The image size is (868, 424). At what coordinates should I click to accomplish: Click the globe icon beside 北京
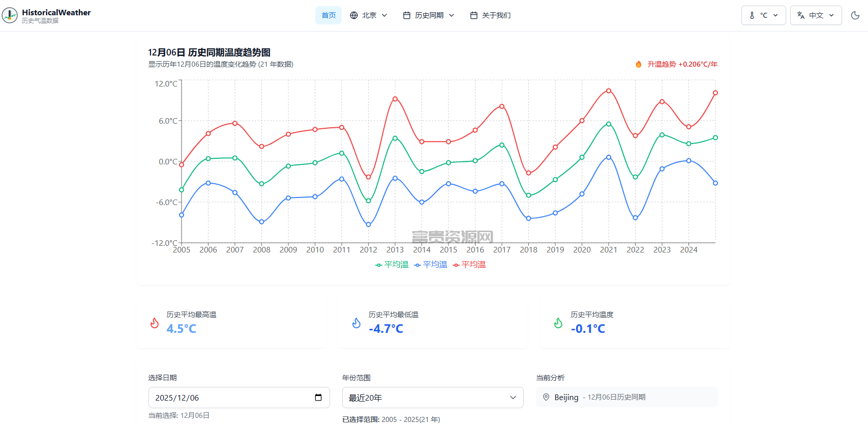(x=354, y=15)
